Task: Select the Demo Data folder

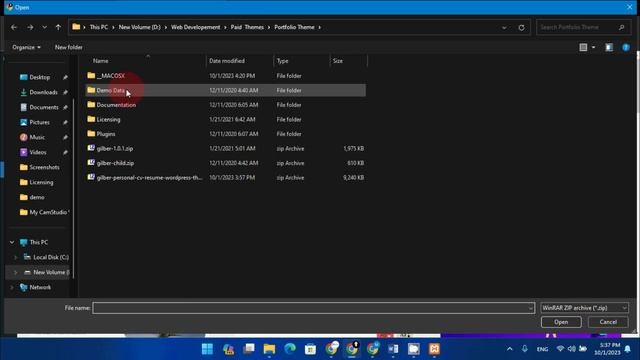Action: (x=226, y=90)
